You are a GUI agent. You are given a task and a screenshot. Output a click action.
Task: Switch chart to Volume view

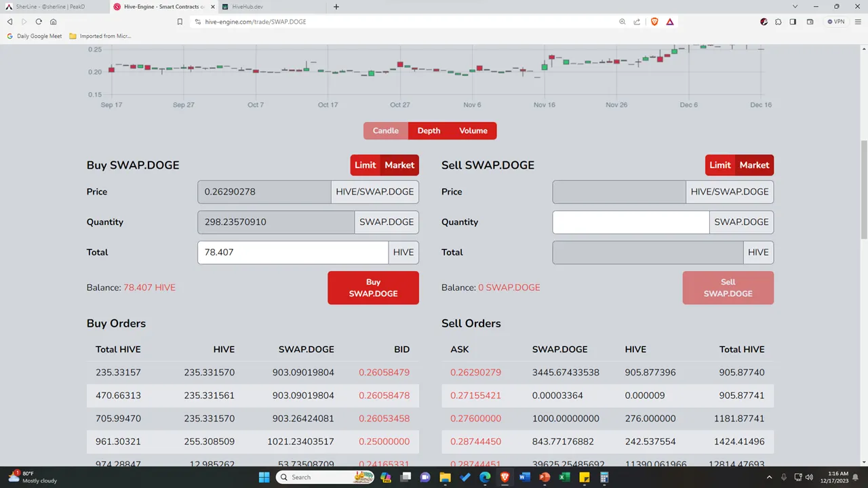click(473, 131)
